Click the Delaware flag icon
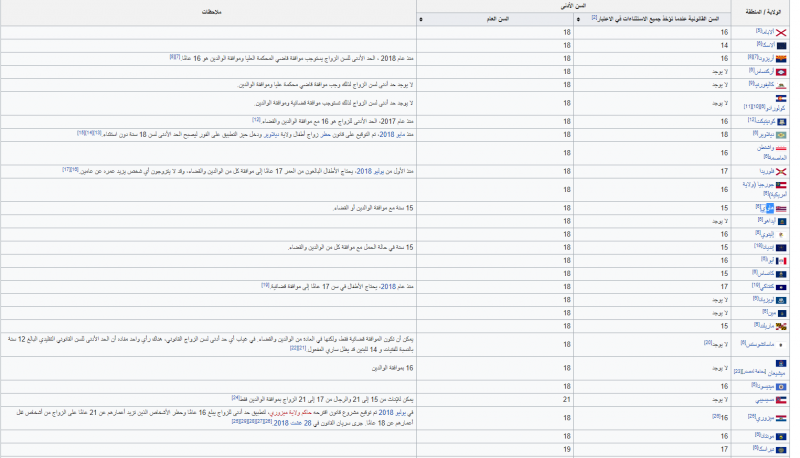The height and width of the screenshot is (458, 800). point(781,135)
